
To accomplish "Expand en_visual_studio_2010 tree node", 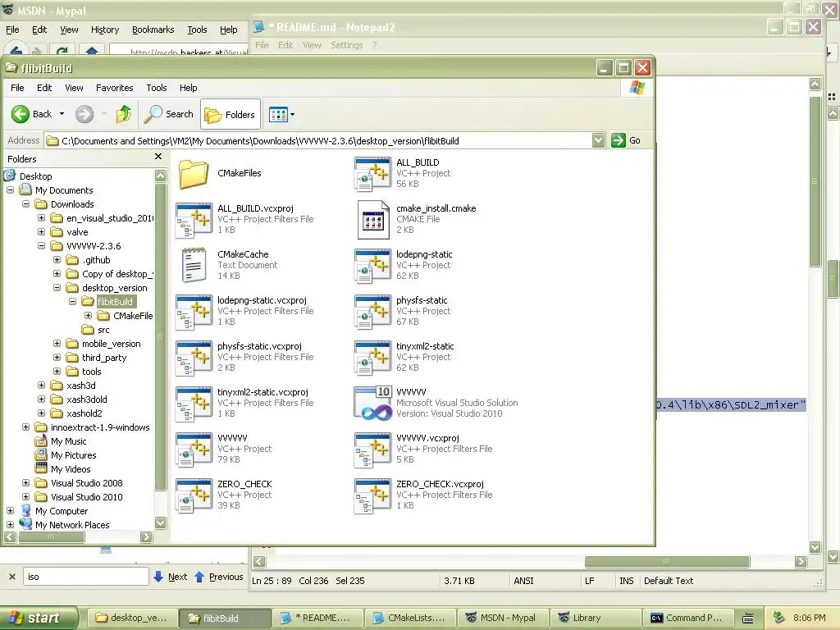I will point(41,218).
